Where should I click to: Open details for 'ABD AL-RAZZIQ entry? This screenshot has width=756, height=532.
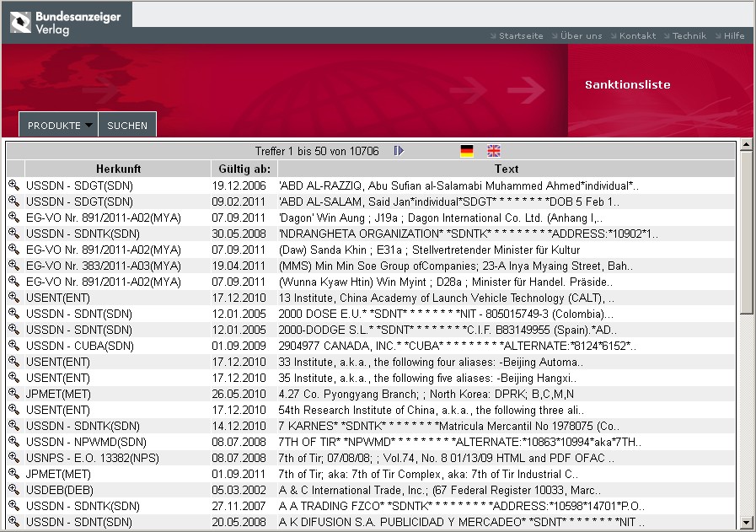coord(13,185)
